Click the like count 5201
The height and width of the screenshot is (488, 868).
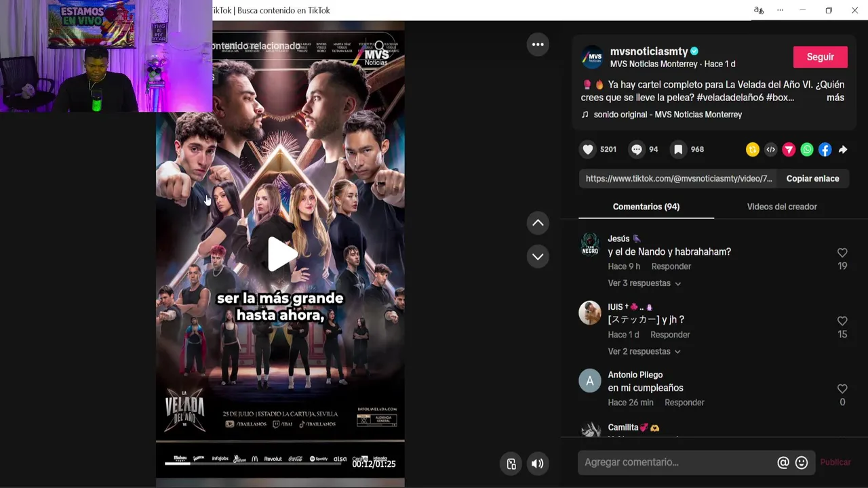click(608, 150)
